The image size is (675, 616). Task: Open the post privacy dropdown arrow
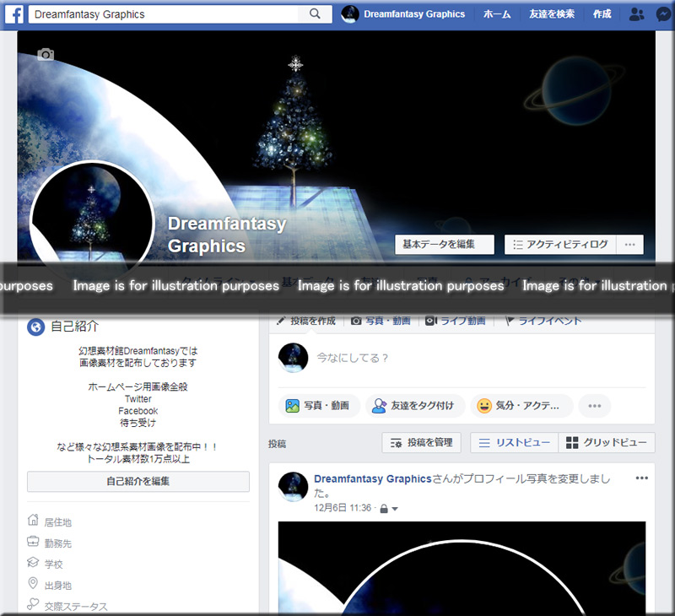click(395, 509)
